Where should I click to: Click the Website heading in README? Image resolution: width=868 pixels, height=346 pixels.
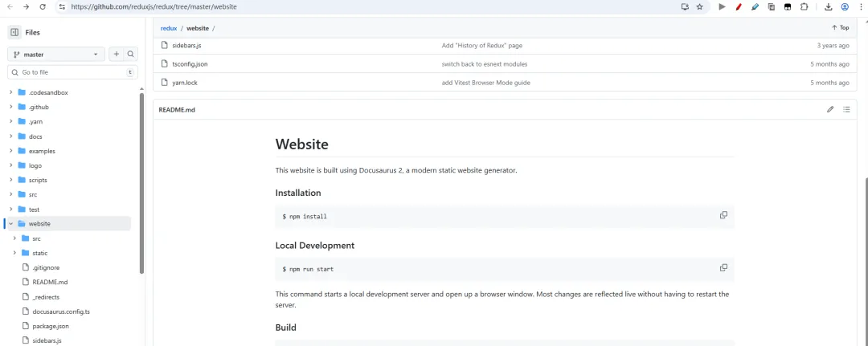pyautogui.click(x=301, y=145)
